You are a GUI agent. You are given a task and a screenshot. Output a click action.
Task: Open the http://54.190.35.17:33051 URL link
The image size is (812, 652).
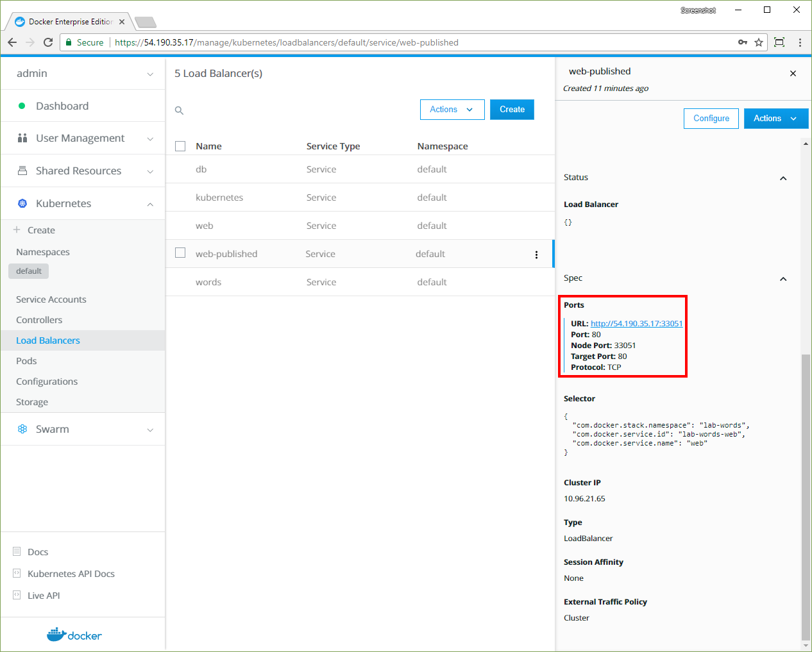pos(636,324)
